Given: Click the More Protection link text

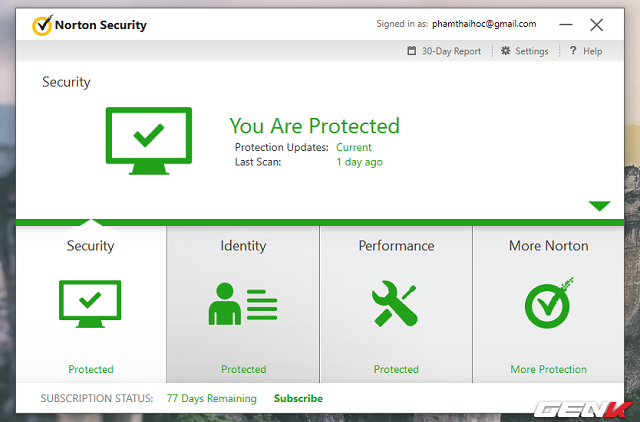Looking at the screenshot, I should (x=549, y=369).
